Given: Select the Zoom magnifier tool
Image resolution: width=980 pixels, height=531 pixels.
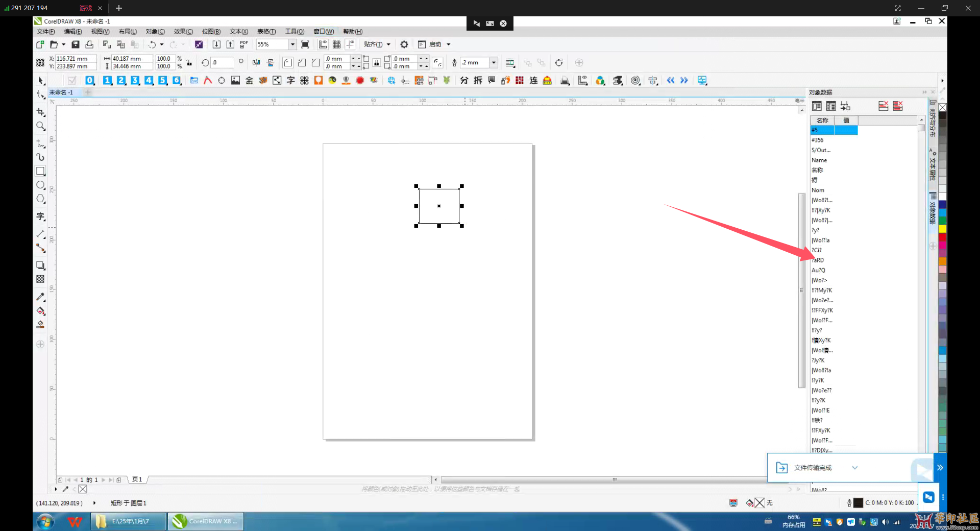Looking at the screenshot, I should click(x=41, y=126).
